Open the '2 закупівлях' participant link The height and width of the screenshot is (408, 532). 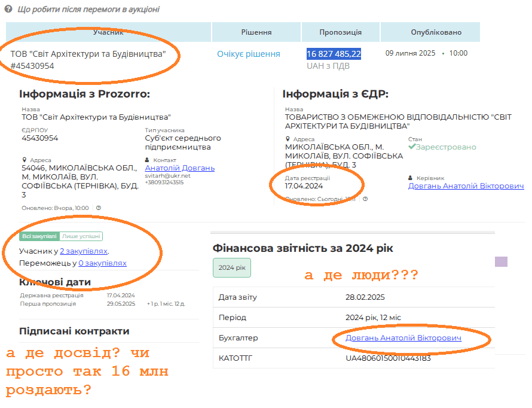click(x=84, y=251)
